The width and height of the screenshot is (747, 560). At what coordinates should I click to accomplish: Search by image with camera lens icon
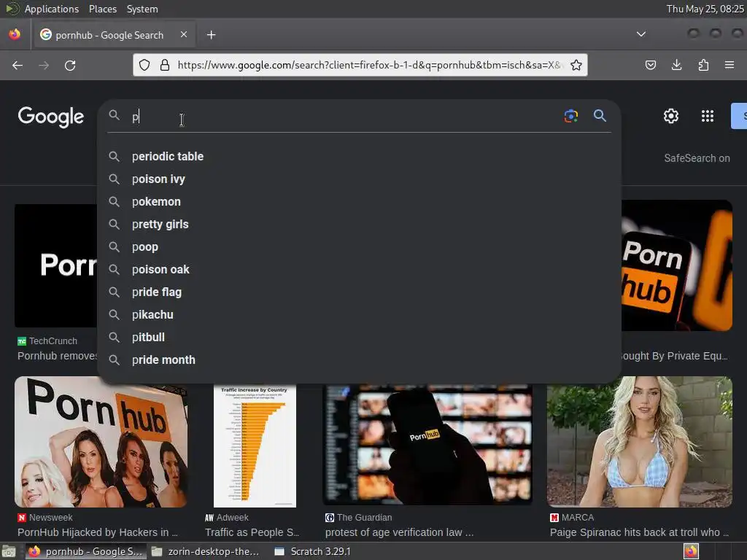pos(570,116)
